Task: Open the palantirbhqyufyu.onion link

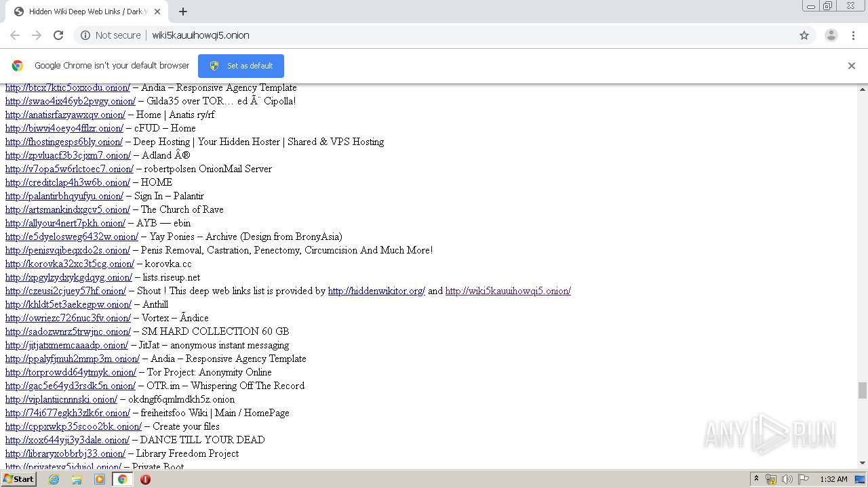Action: [64, 196]
